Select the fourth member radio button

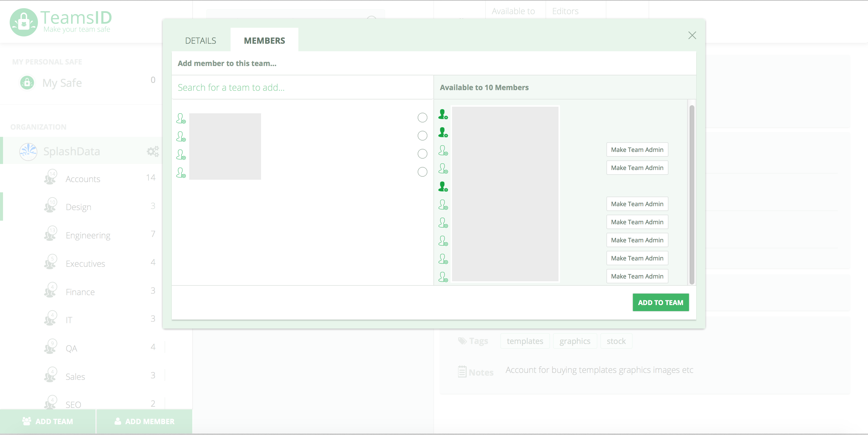pos(422,172)
